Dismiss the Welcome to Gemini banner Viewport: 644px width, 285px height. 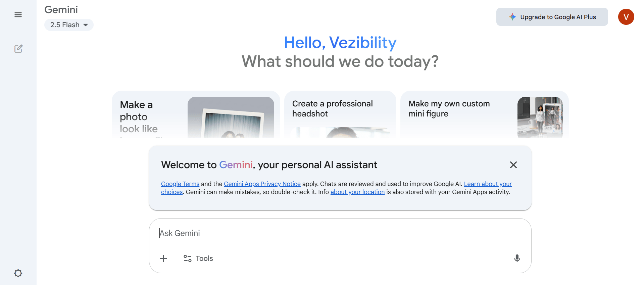513,165
